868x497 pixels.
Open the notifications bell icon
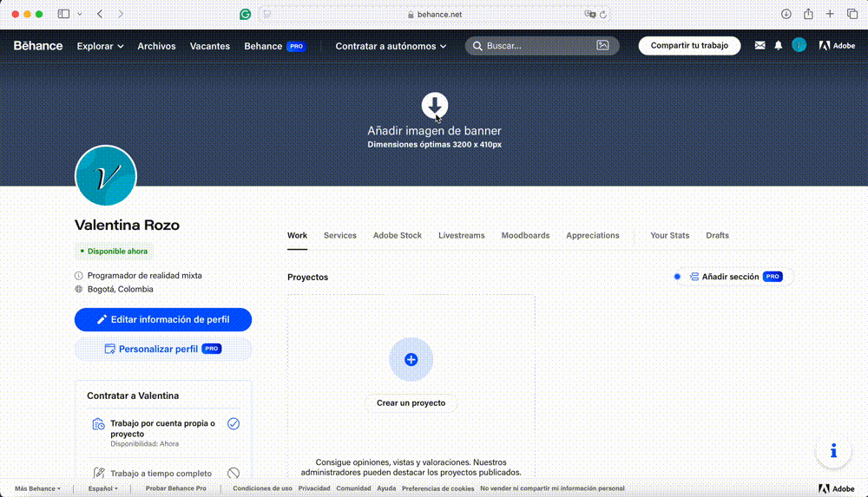(x=779, y=45)
